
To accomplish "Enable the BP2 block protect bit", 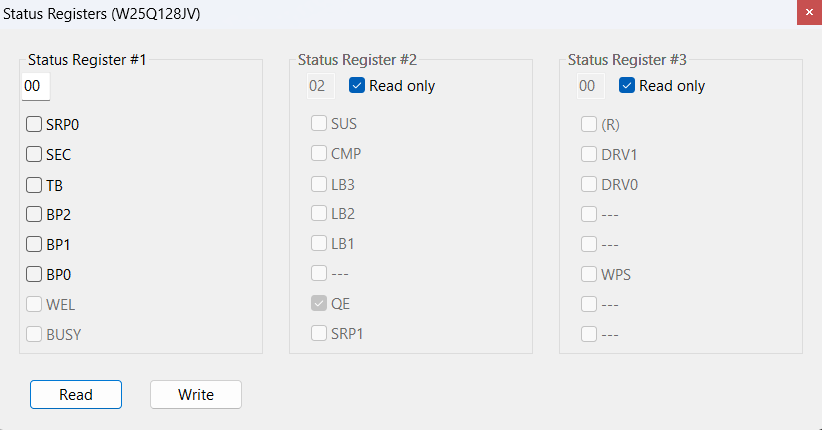I will (x=34, y=214).
